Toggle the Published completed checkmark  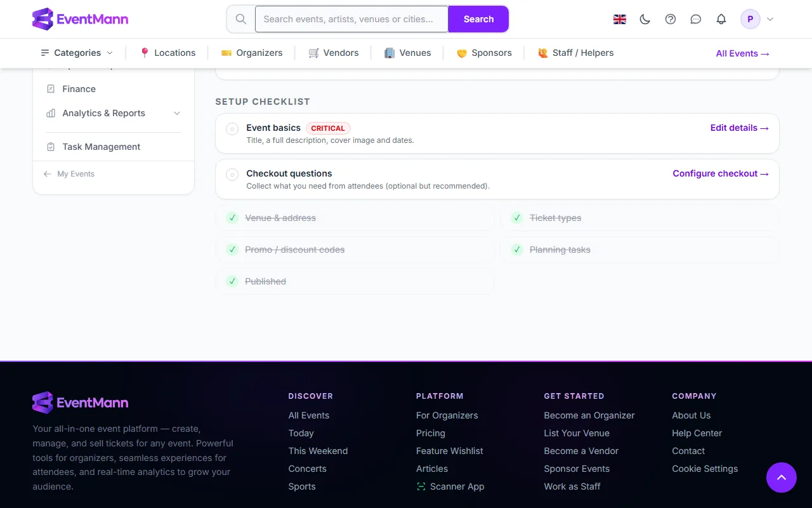[x=232, y=281]
